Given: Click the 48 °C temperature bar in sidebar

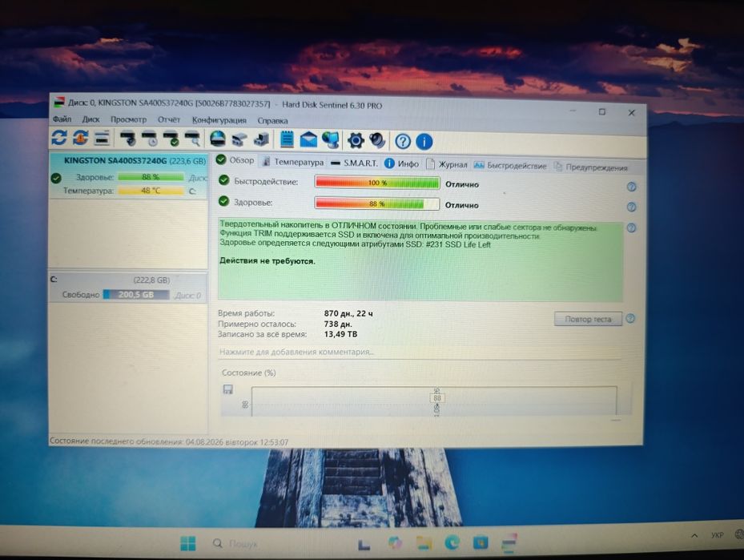Looking at the screenshot, I should [x=151, y=191].
